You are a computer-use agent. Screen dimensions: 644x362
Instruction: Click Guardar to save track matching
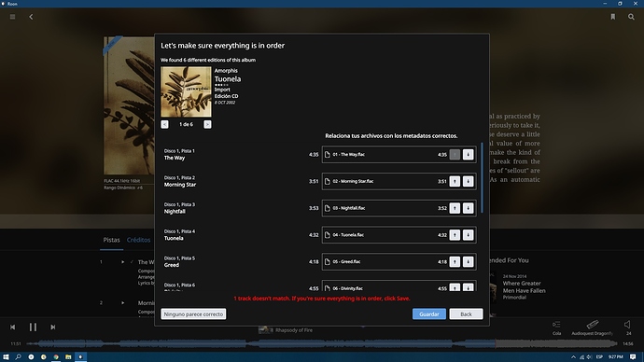(x=428, y=314)
